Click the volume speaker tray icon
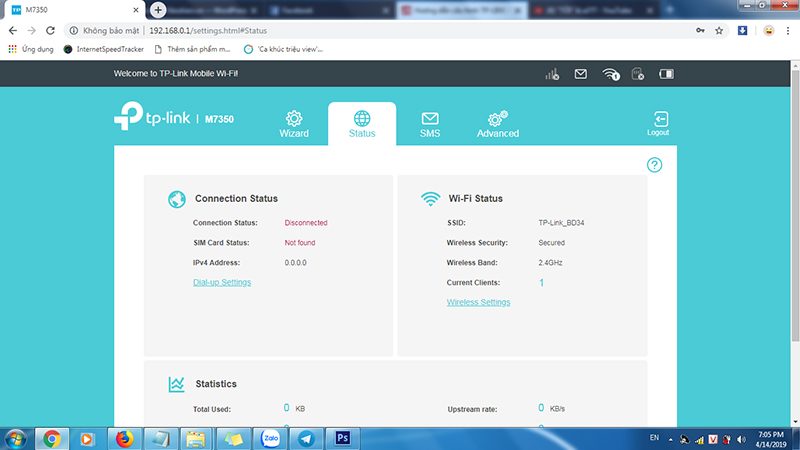Screen dimensions: 800x450 point(741,439)
